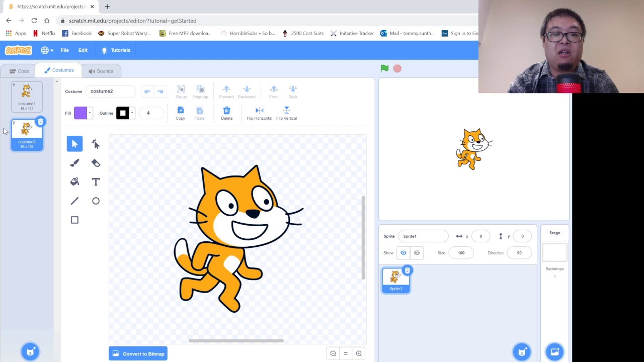
Task: Zoom out of the costume canvas
Action: 333,353
